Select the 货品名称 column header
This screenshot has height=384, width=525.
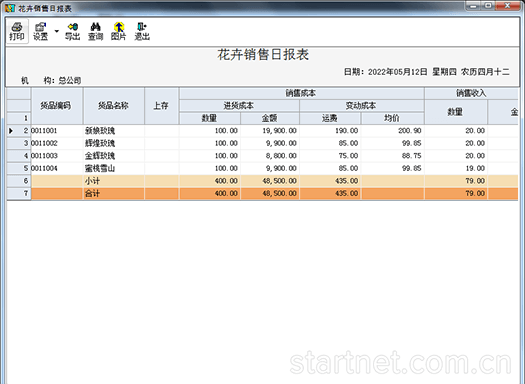(114, 106)
